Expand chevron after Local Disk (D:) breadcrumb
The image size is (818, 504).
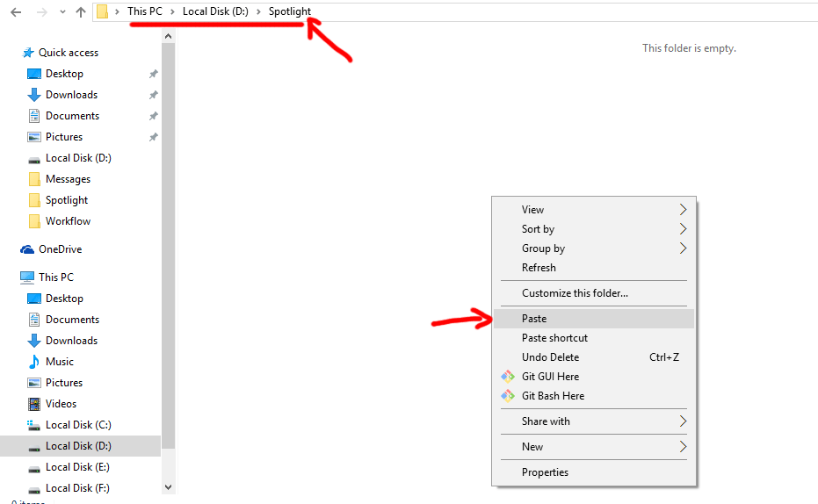point(258,11)
